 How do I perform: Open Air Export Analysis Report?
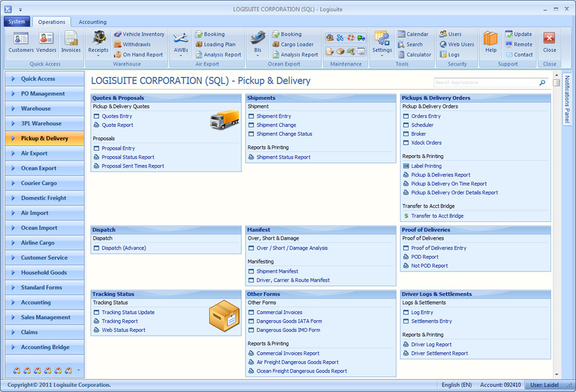tap(218, 55)
